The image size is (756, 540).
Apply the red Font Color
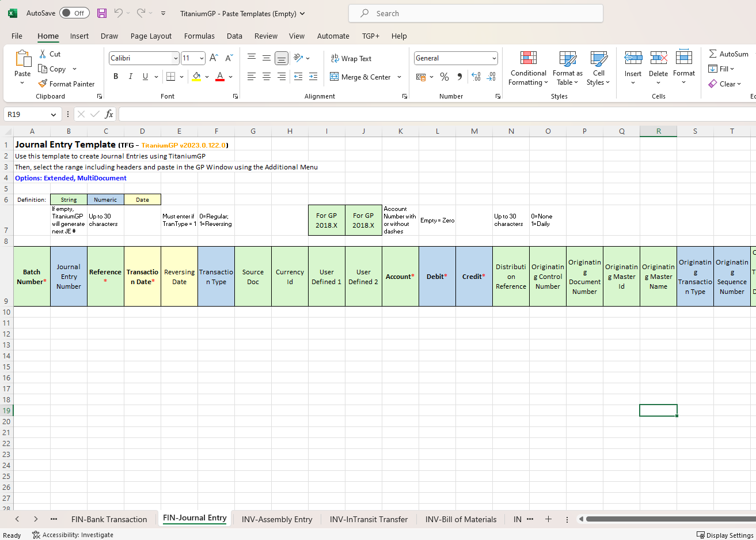pos(220,76)
